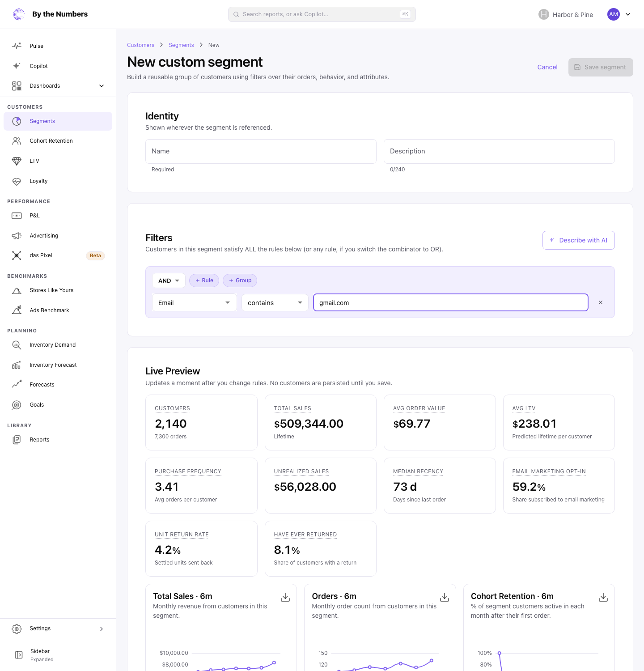Download the Total Sales 6m chart
Viewport: 644px width, 671px height.
[x=285, y=597]
